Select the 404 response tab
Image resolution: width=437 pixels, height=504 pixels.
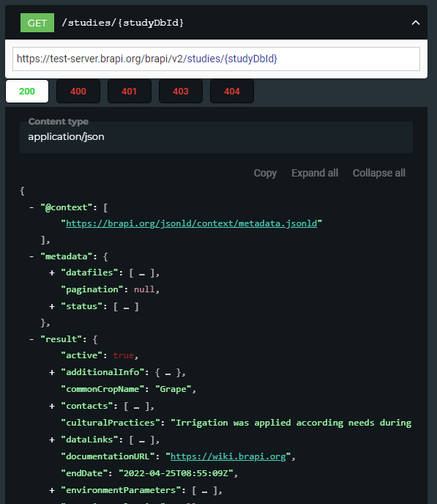click(x=232, y=92)
